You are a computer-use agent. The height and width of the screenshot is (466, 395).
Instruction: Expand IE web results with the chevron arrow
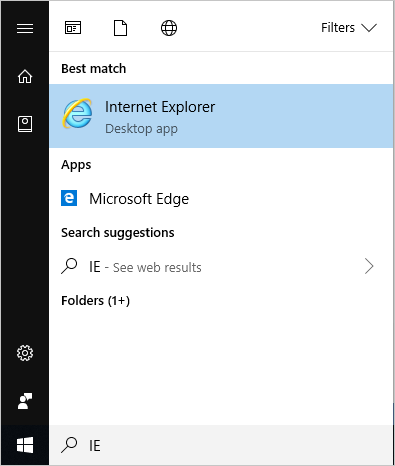(369, 266)
